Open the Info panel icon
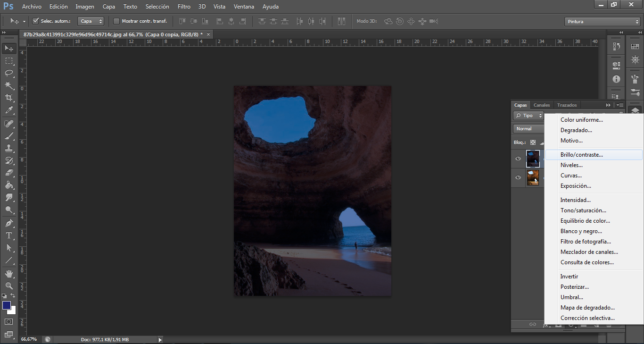The image size is (644, 344). point(616,79)
